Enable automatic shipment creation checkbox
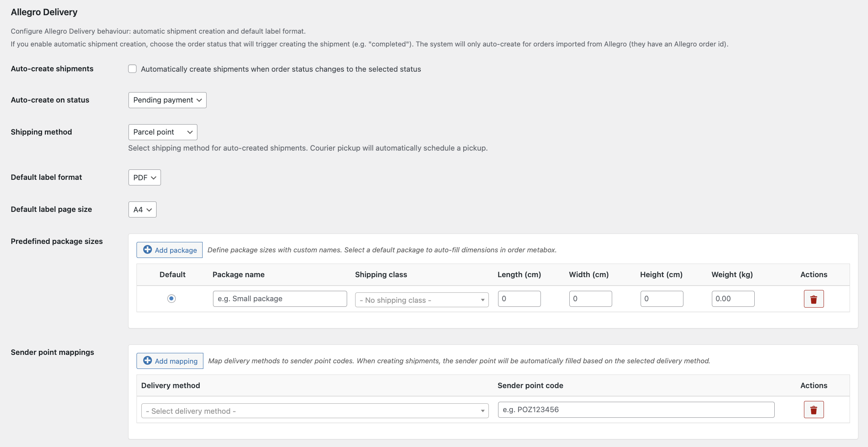 133,69
